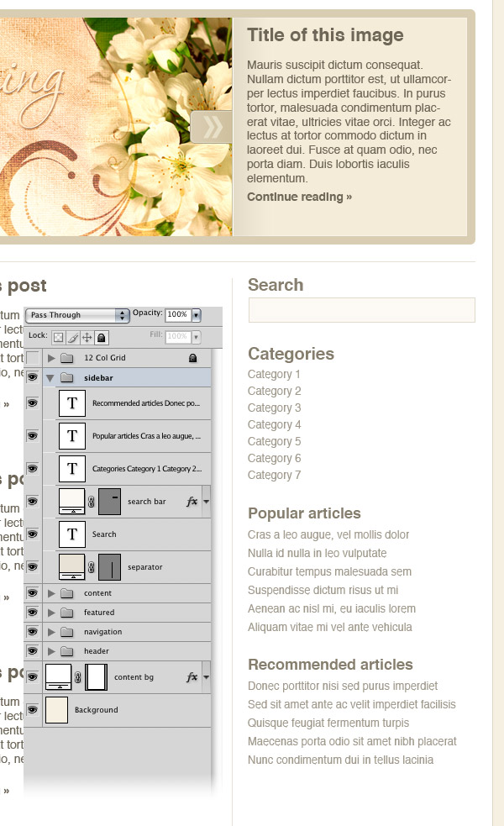Image resolution: width=504 pixels, height=826 pixels.
Task: Hide the separator layer
Action: [x=33, y=566]
